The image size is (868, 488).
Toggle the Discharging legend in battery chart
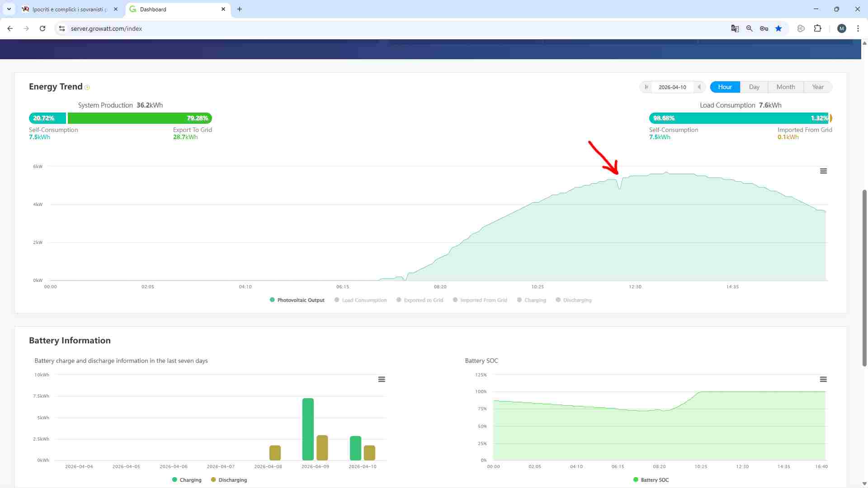tap(229, 480)
